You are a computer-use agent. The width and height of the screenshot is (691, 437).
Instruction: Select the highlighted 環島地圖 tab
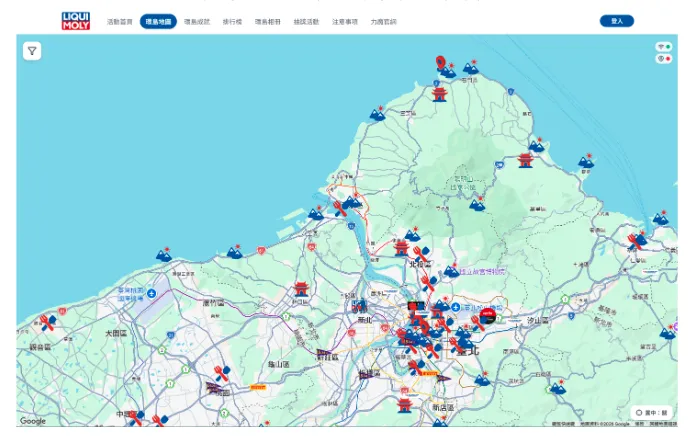click(x=158, y=22)
